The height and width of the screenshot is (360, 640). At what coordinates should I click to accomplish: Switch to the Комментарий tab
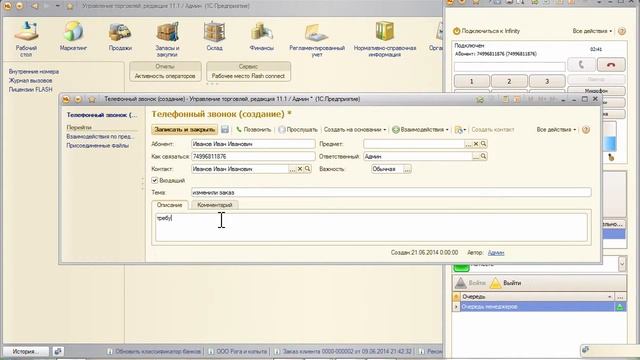tap(215, 205)
